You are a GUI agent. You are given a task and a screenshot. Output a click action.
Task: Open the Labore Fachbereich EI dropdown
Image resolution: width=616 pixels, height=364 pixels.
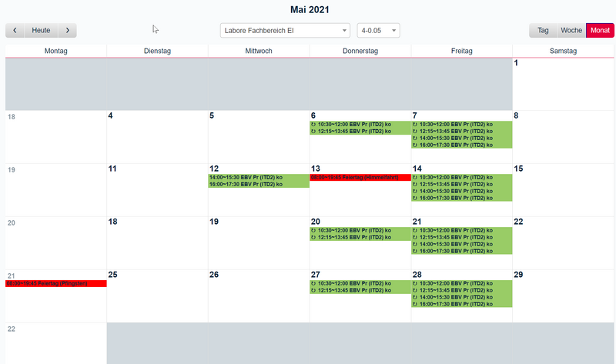[x=285, y=30]
